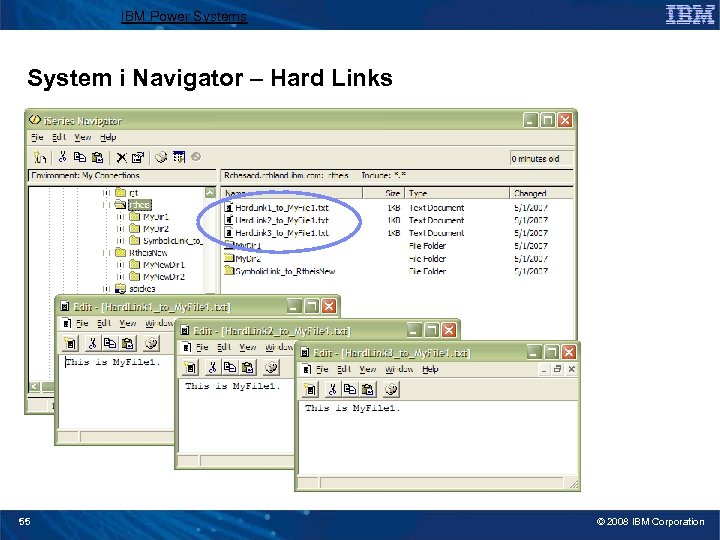
Task: Click Copy icon in HardLink3 editor toolbar
Action: coord(350,389)
